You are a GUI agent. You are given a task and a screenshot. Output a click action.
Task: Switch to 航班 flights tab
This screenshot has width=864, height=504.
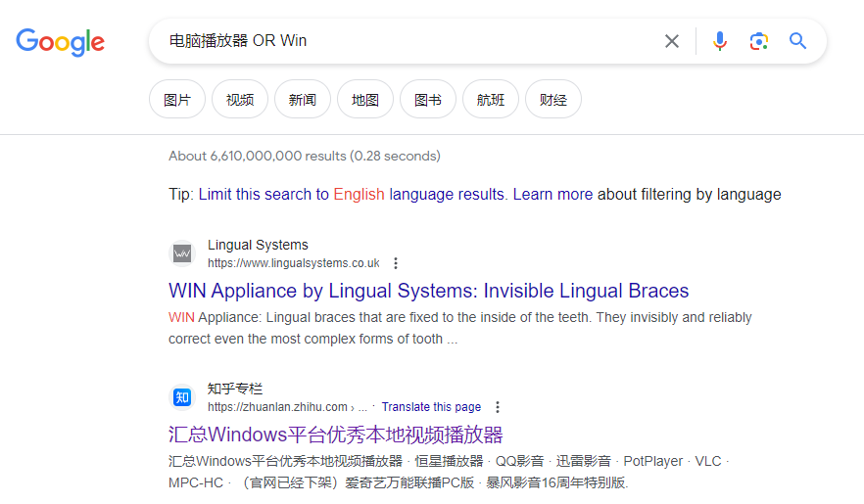pyautogui.click(x=491, y=99)
